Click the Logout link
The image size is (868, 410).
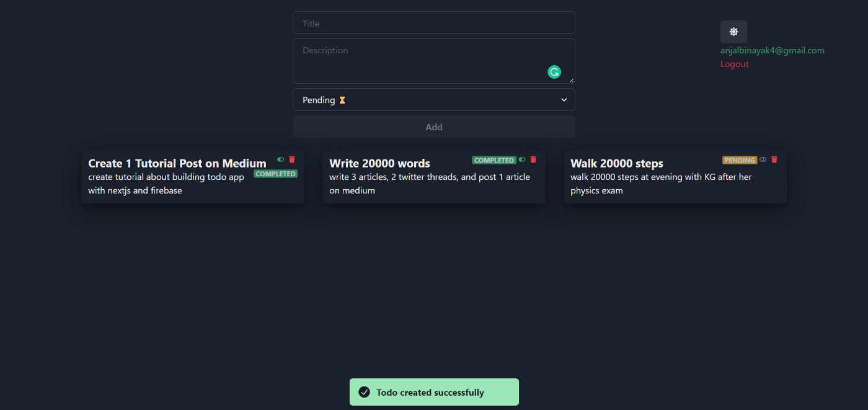pyautogui.click(x=734, y=64)
